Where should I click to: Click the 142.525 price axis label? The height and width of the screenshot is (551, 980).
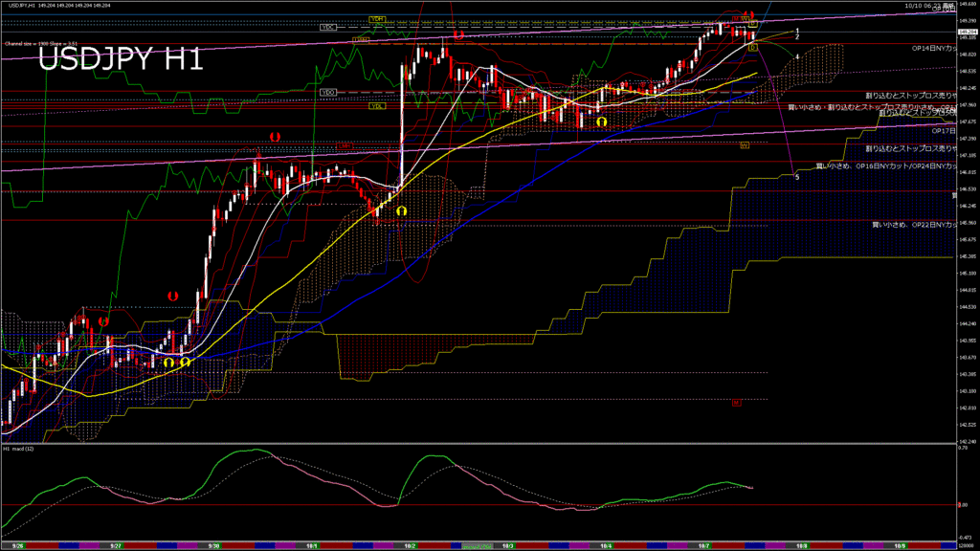coord(967,425)
